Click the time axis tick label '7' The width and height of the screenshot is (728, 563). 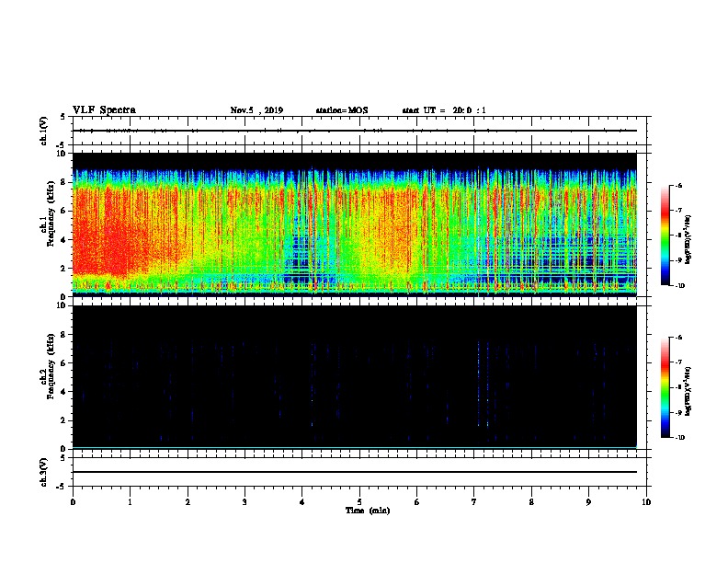click(474, 502)
